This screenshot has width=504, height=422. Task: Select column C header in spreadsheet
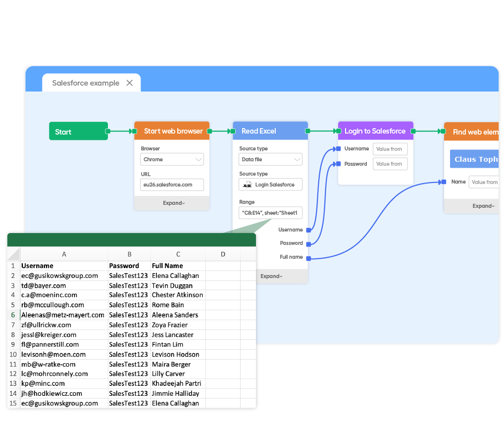(x=178, y=254)
